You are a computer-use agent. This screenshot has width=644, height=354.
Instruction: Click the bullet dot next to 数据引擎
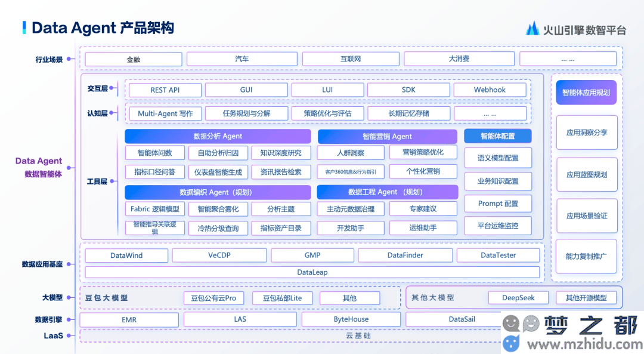click(69, 320)
